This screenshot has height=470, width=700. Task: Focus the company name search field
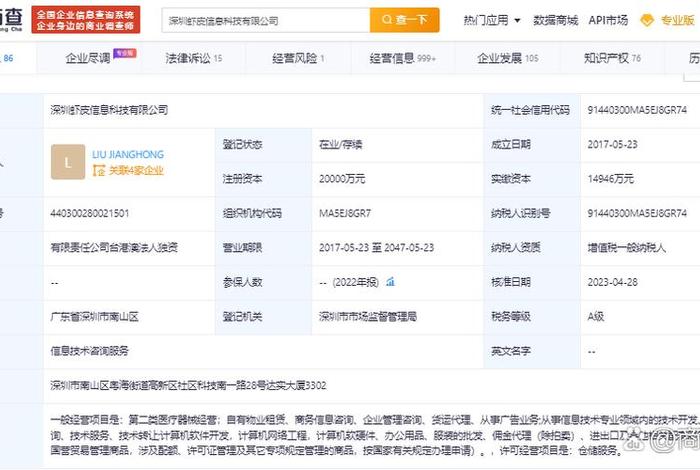[x=266, y=20]
